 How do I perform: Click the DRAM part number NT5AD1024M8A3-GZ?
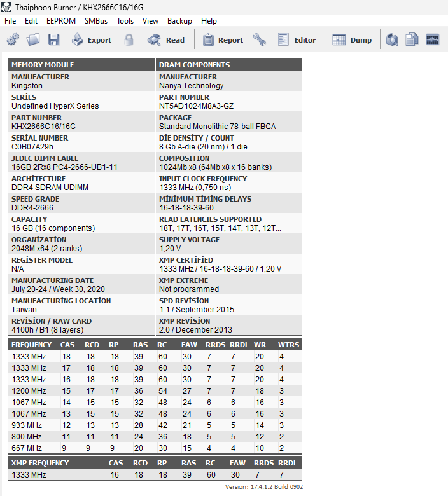point(196,106)
